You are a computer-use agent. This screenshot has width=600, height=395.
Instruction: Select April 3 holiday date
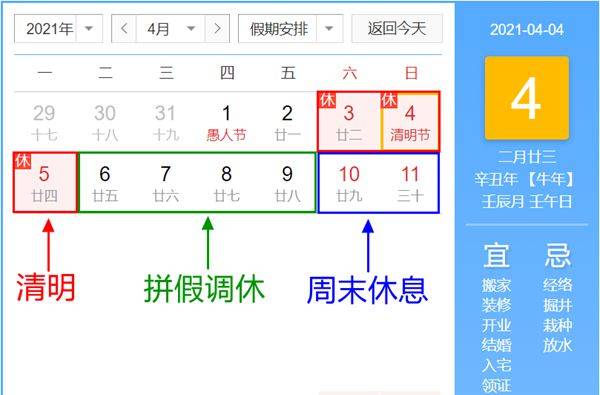pyautogui.click(x=349, y=122)
